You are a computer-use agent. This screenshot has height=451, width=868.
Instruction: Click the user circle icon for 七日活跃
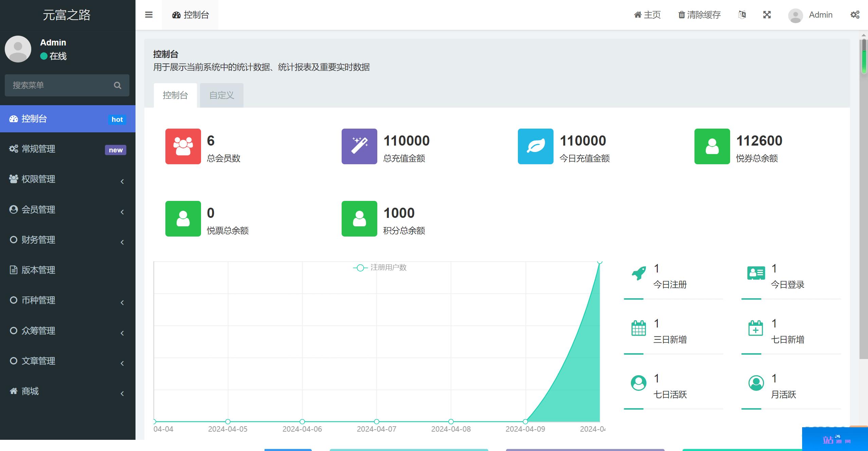(638, 383)
